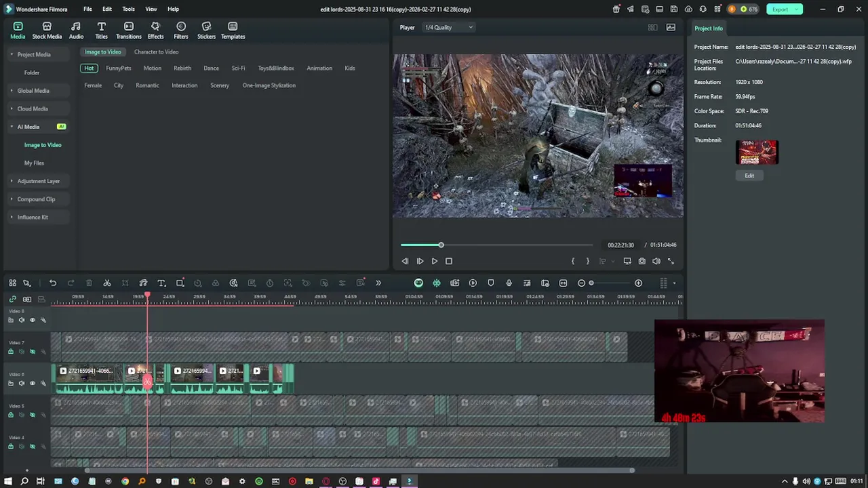Open the Effects tab

click(155, 30)
